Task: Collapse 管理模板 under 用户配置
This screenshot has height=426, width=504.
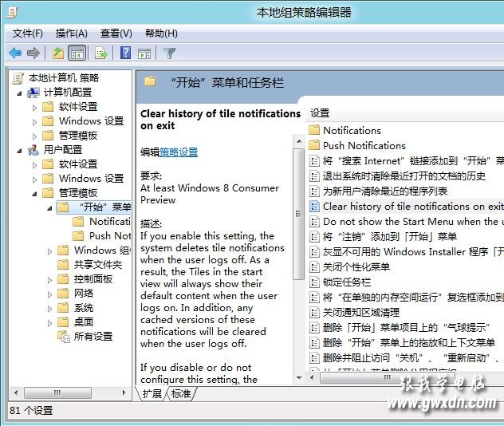Action: click(x=35, y=194)
